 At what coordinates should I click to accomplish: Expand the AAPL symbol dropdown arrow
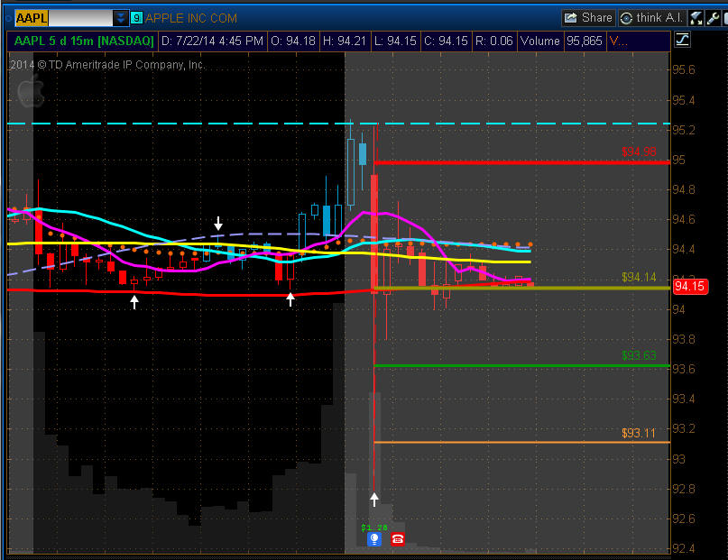(x=120, y=17)
